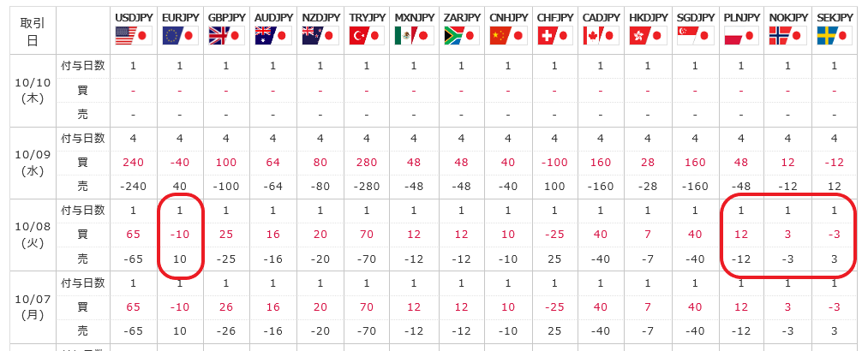
Task: Select the GBPJPY flag icon
Action: [x=226, y=36]
